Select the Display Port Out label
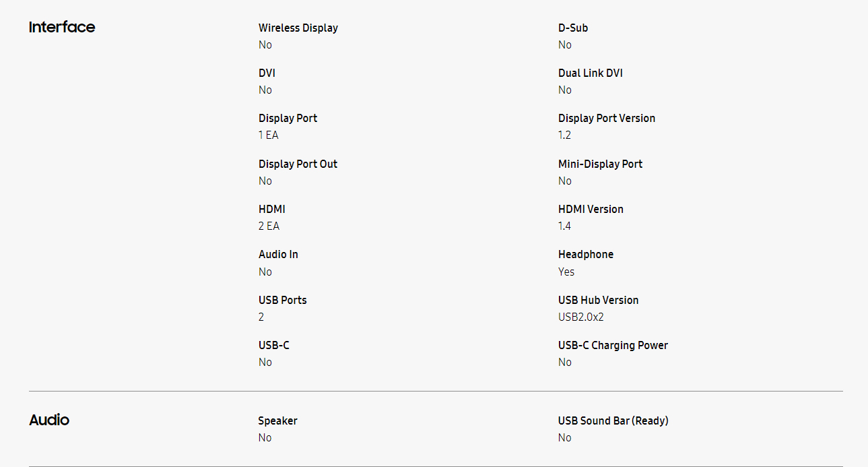Screen dimensions: 868x467 (298, 164)
